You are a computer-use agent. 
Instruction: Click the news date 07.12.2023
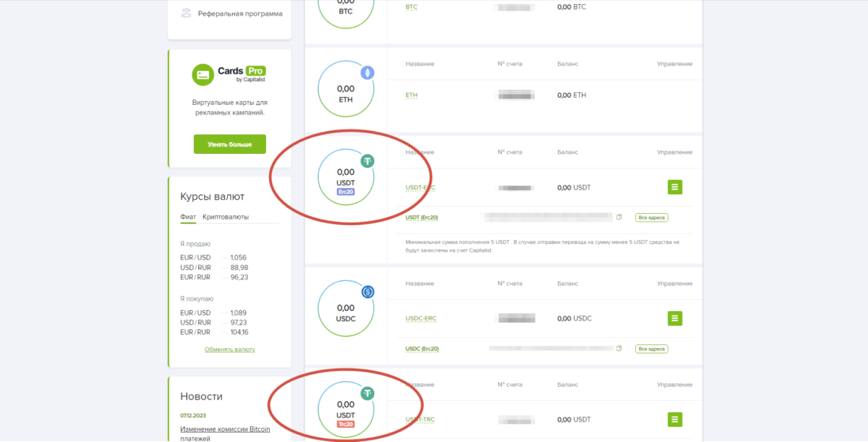point(193,415)
